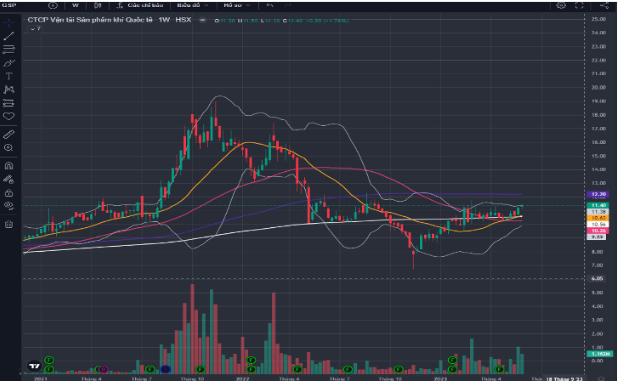Collapse the indicator legend showing 7
This screenshot has height=381, width=617.
coord(35,29)
